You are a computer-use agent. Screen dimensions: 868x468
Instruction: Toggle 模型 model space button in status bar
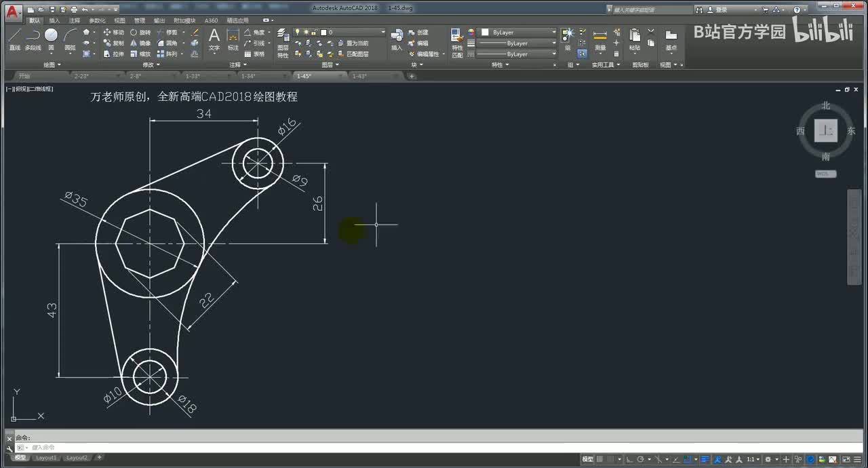(x=588, y=459)
